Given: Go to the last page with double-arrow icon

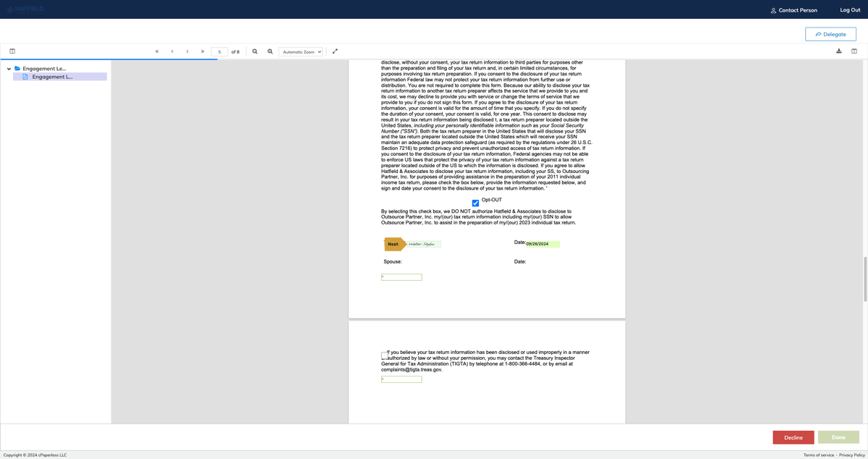Looking at the screenshot, I should [203, 51].
